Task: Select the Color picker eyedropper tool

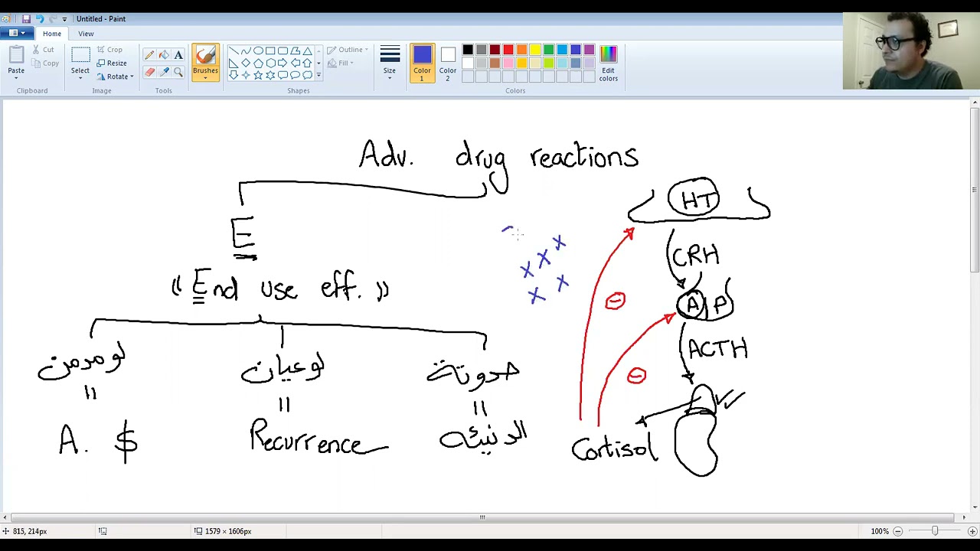Action: tap(164, 72)
